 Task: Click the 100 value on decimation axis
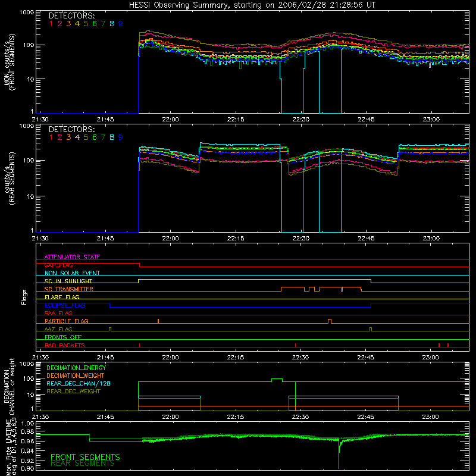28,378
